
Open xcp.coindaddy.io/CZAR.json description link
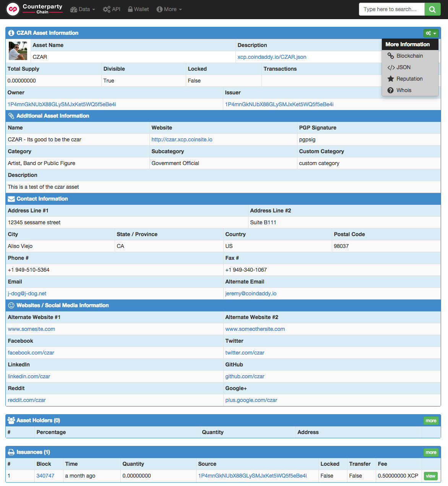coord(272,57)
